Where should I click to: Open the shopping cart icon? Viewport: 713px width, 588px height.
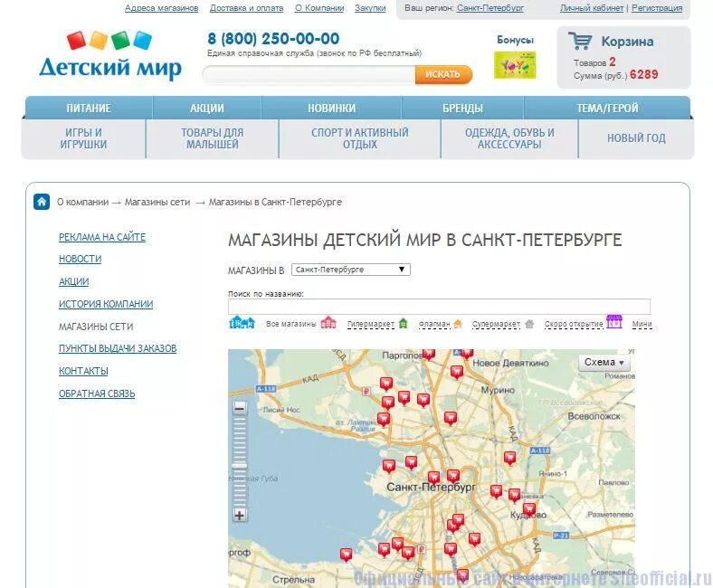(x=580, y=41)
